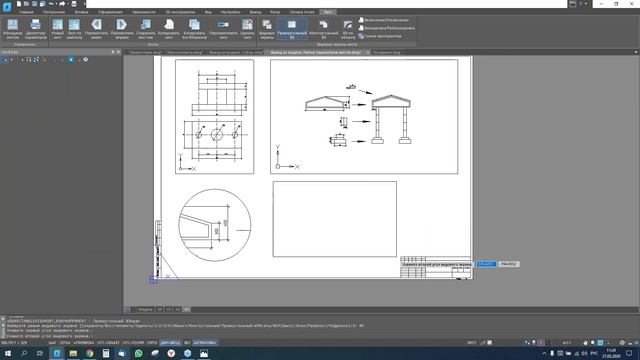Click Open file icon in quick access toolbar

(27, 4)
